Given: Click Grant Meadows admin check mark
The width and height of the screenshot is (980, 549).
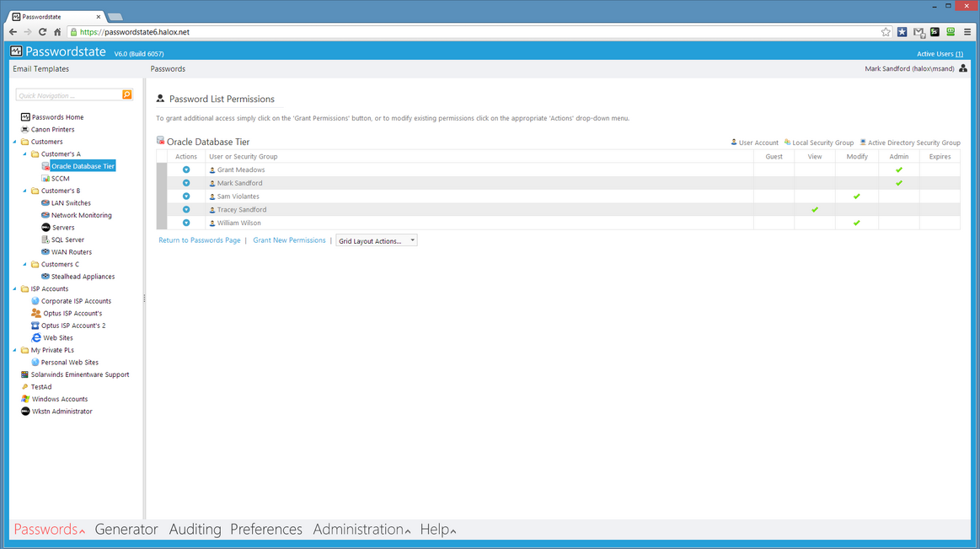Looking at the screenshot, I should (x=899, y=170).
